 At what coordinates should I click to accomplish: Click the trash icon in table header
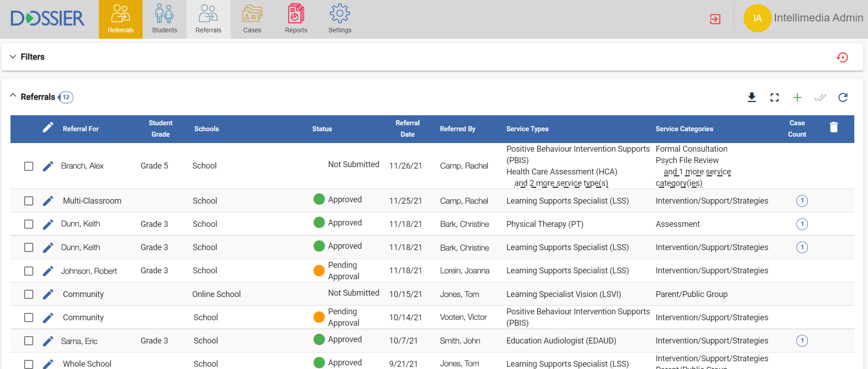(x=834, y=128)
